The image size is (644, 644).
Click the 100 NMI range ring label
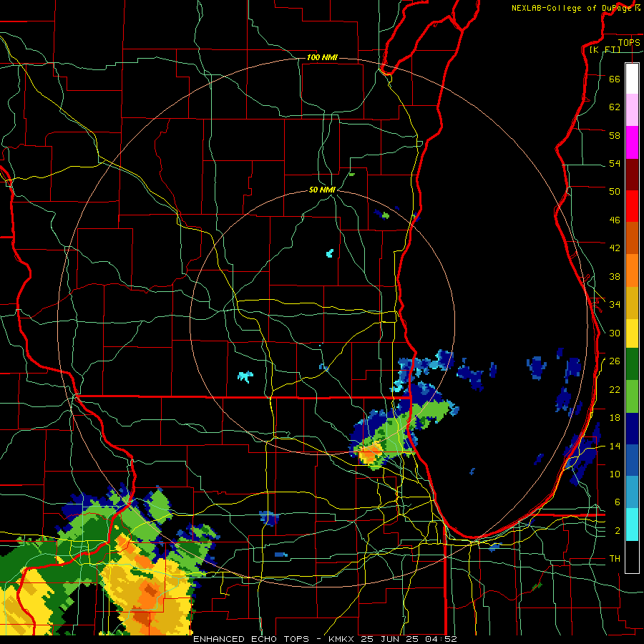322,57
